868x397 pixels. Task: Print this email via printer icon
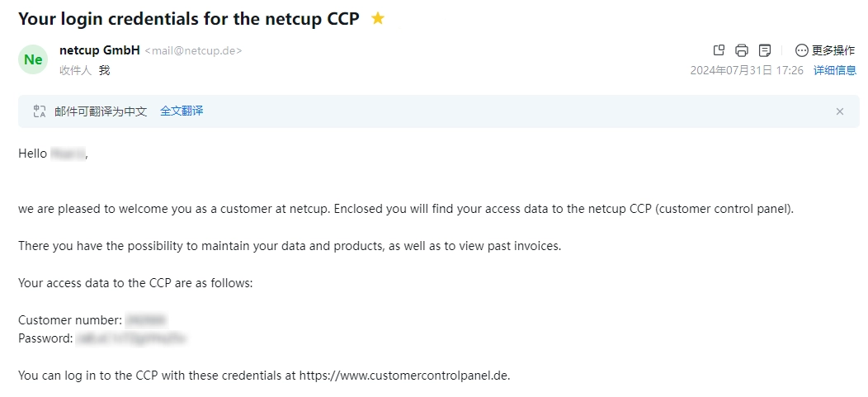coord(742,50)
